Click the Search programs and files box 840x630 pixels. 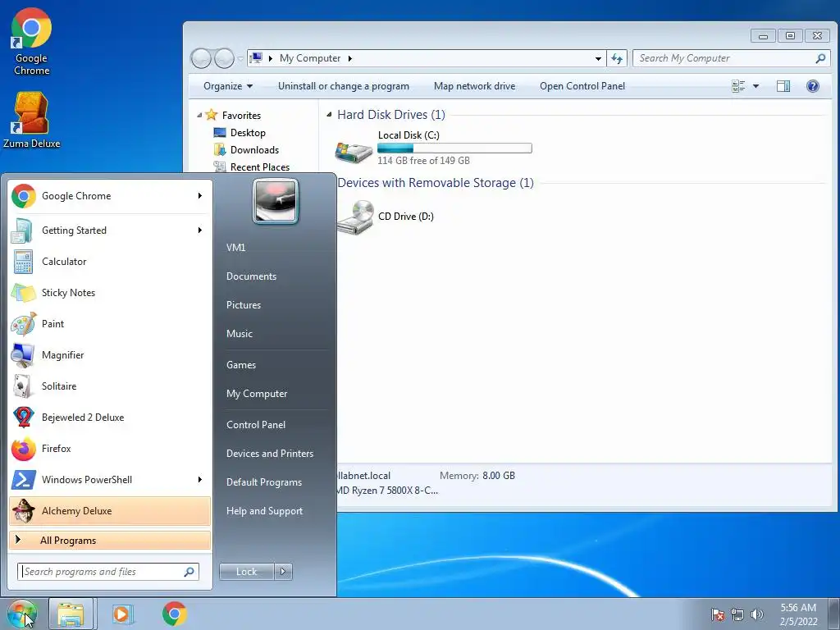click(x=108, y=572)
